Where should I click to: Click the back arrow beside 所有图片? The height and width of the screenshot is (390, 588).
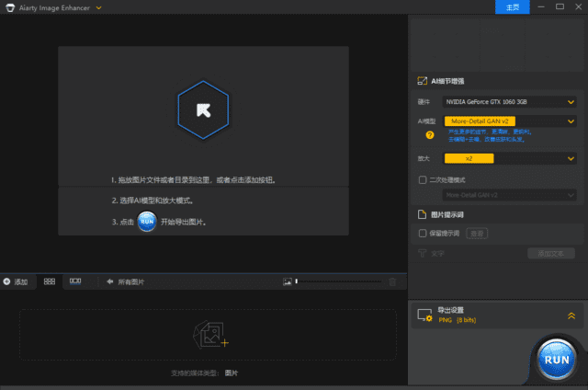click(110, 281)
